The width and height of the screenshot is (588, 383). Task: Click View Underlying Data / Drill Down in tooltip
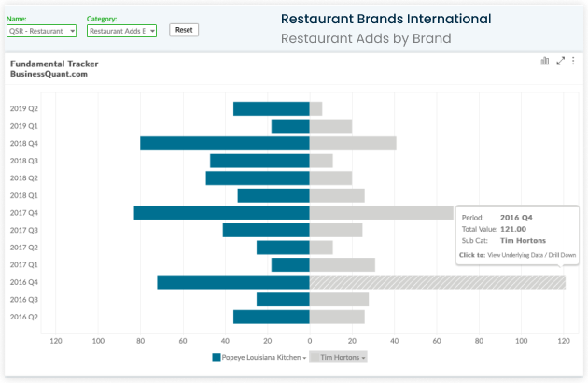531,255
